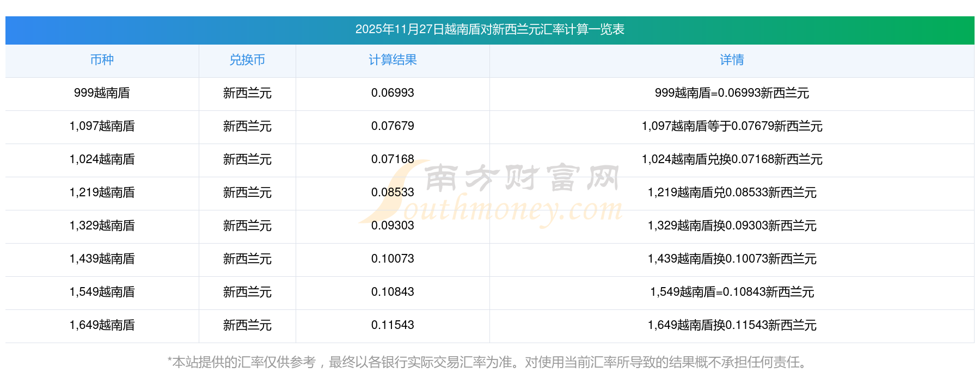The width and height of the screenshot is (980, 379).
Task: Click result value 0.06993
Action: [393, 93]
